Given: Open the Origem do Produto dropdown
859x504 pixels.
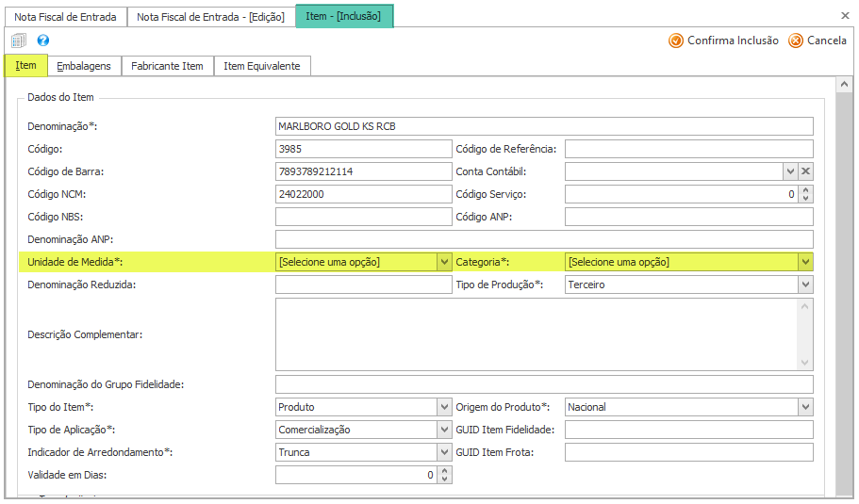Looking at the screenshot, I should point(805,407).
